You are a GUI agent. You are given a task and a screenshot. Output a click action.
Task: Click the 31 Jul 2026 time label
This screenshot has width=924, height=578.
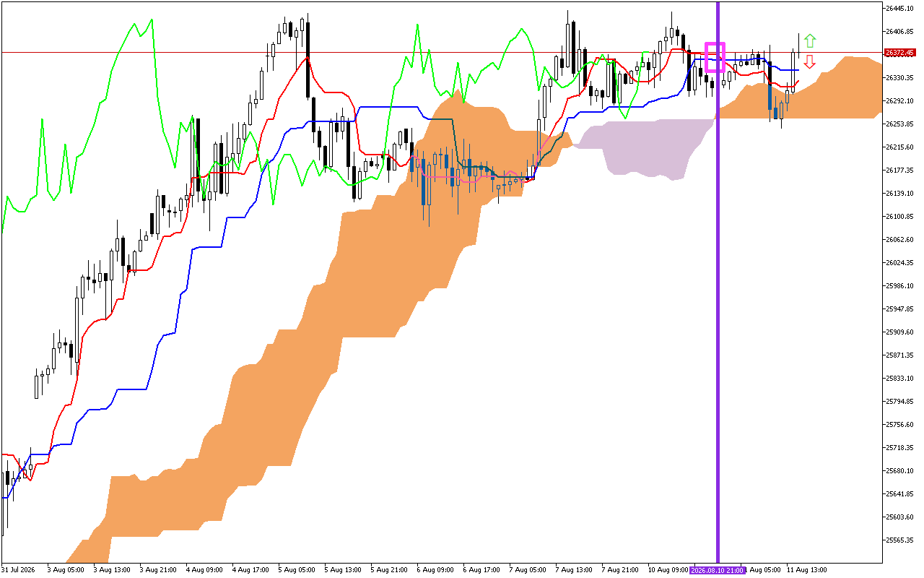pos(19,570)
